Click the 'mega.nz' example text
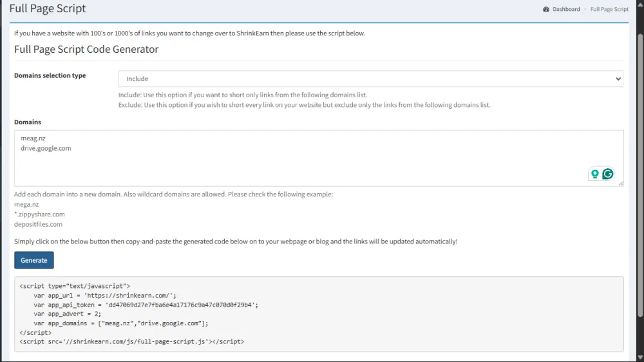Image resolution: width=644 pixels, height=362 pixels. (26, 204)
